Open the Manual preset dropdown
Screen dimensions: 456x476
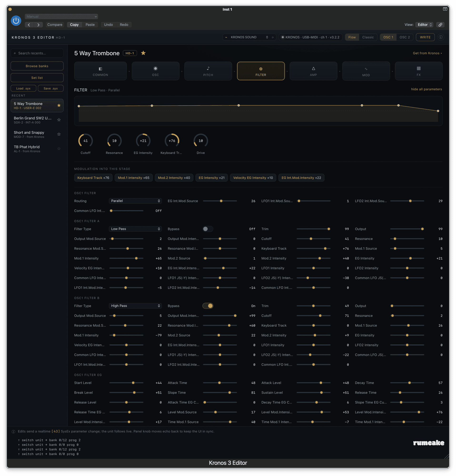pos(61,16)
